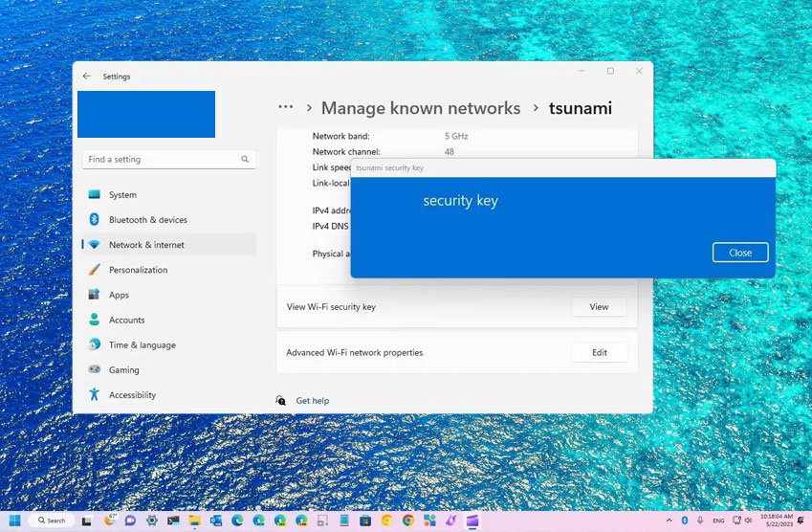812x532 pixels.
Task: Open the Apps settings category
Action: click(119, 296)
